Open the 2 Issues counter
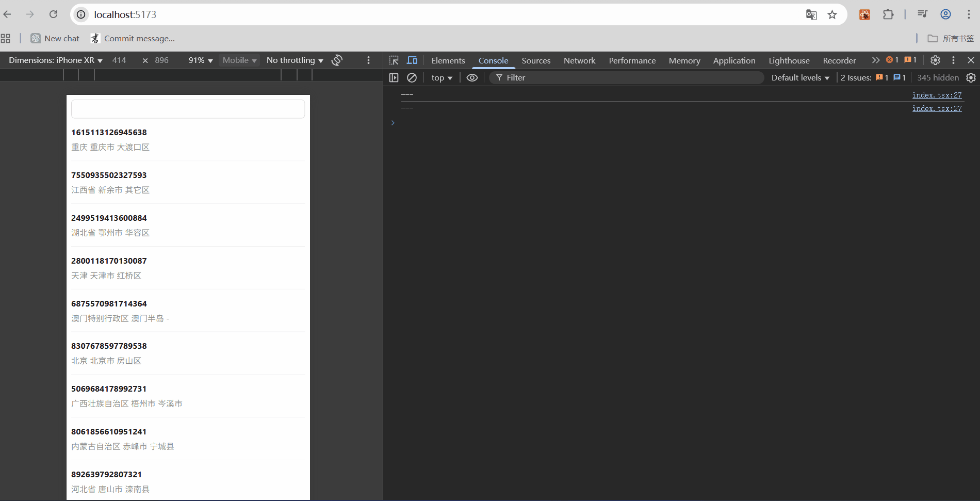The height and width of the screenshot is (501, 980). pos(873,77)
